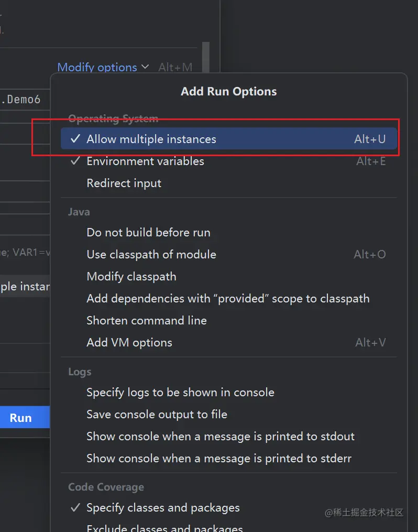Choose Save console output to file
Viewport: 418px width, 532px height.
coord(157,415)
